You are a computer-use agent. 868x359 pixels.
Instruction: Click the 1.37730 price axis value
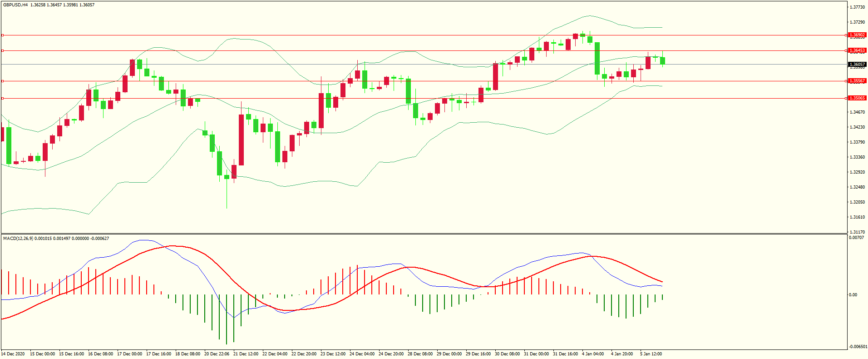point(857,7)
